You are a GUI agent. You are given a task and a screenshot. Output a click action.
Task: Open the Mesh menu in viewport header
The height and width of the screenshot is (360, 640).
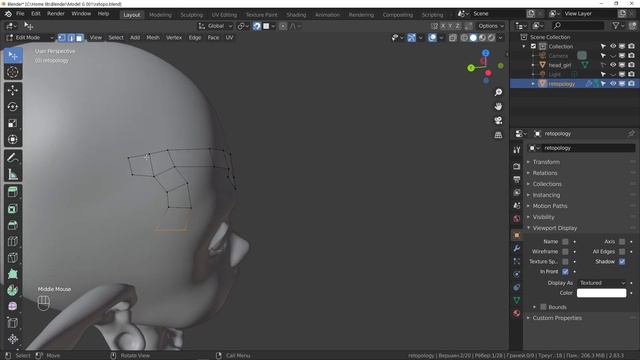pos(153,38)
